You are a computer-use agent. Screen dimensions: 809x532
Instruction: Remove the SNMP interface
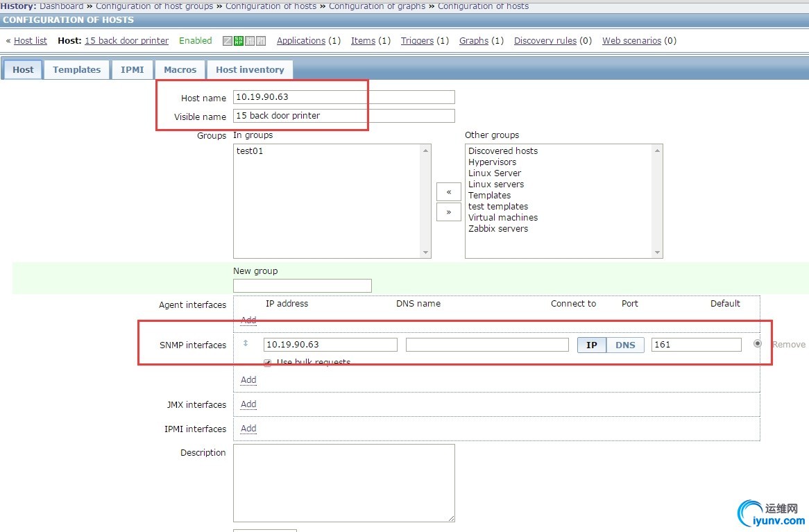[789, 344]
